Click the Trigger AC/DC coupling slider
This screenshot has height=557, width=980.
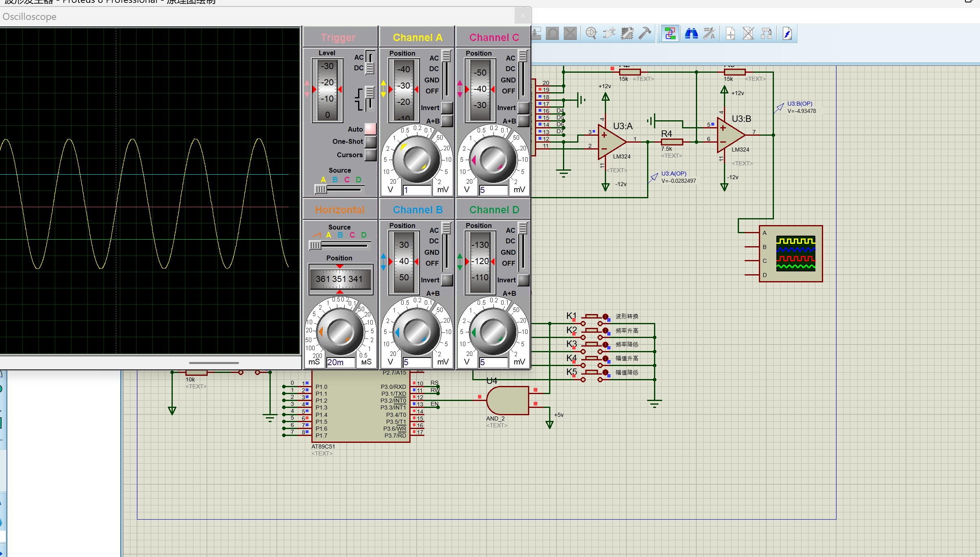369,63
